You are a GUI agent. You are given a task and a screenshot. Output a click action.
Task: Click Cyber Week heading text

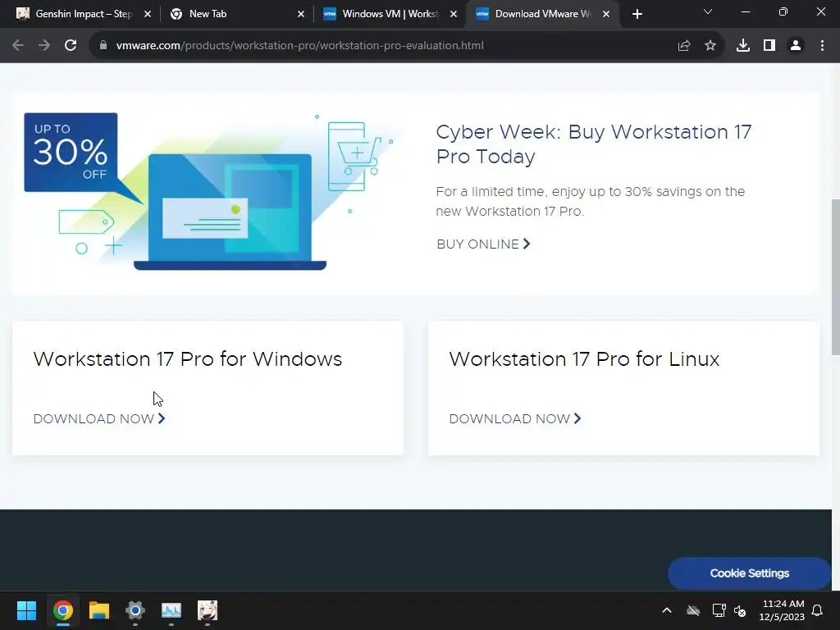(x=594, y=144)
